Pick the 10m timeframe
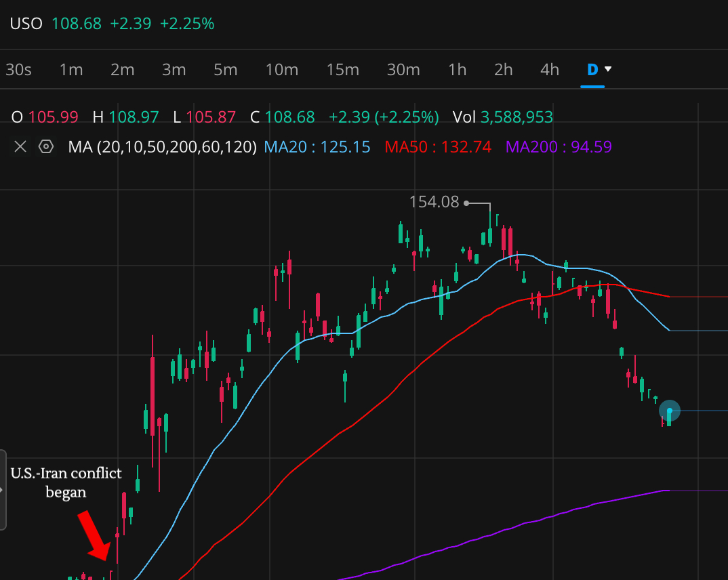The height and width of the screenshot is (580, 728). [x=282, y=70]
